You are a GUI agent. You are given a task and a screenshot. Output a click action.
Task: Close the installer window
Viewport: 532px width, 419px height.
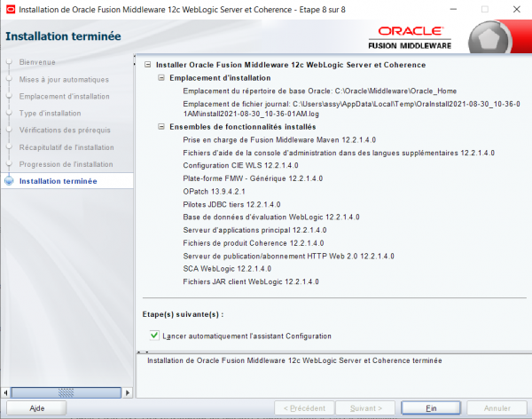(516, 9)
